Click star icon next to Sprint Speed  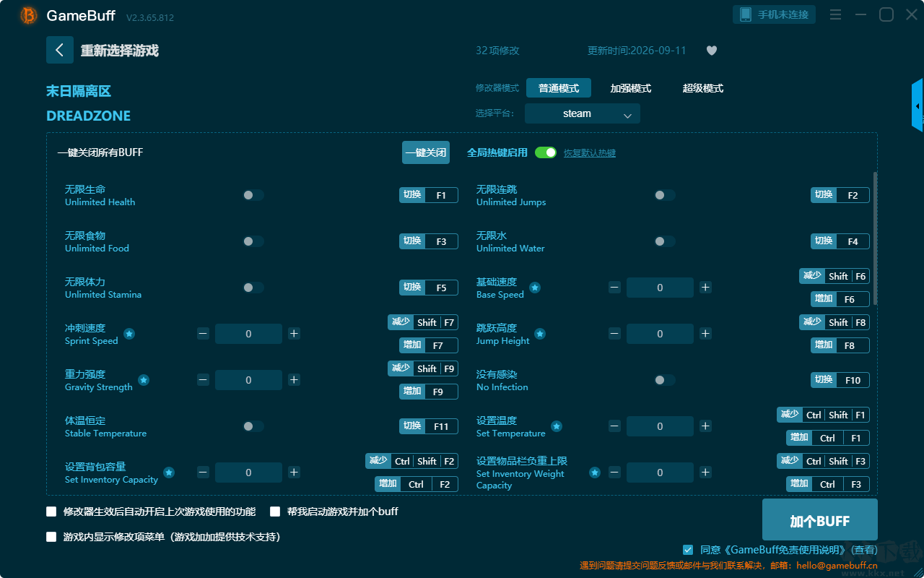(x=128, y=334)
